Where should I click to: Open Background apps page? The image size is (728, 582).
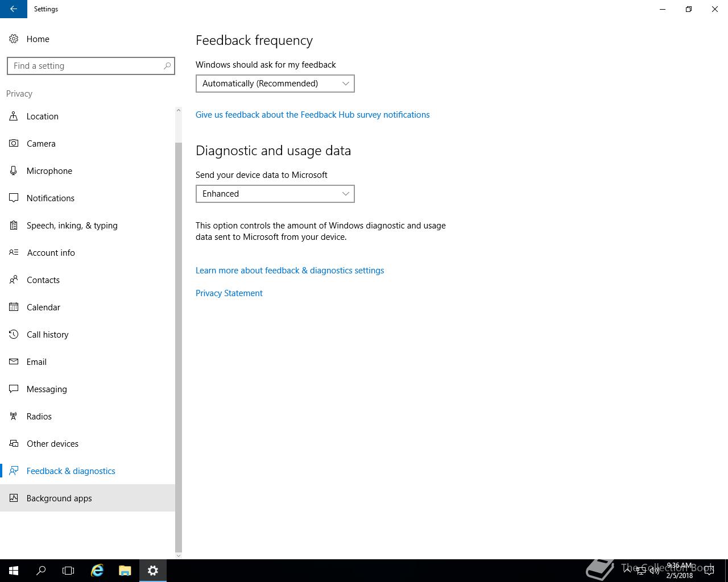tap(88, 498)
